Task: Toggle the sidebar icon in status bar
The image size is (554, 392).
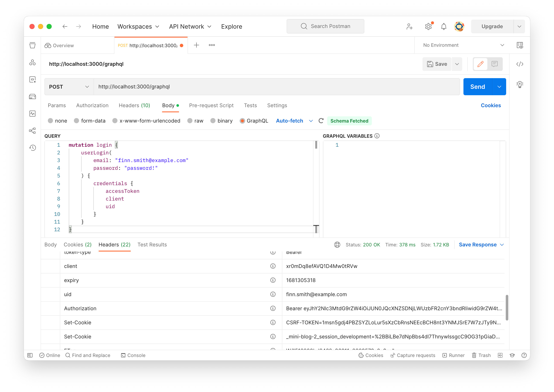Action: click(30, 355)
